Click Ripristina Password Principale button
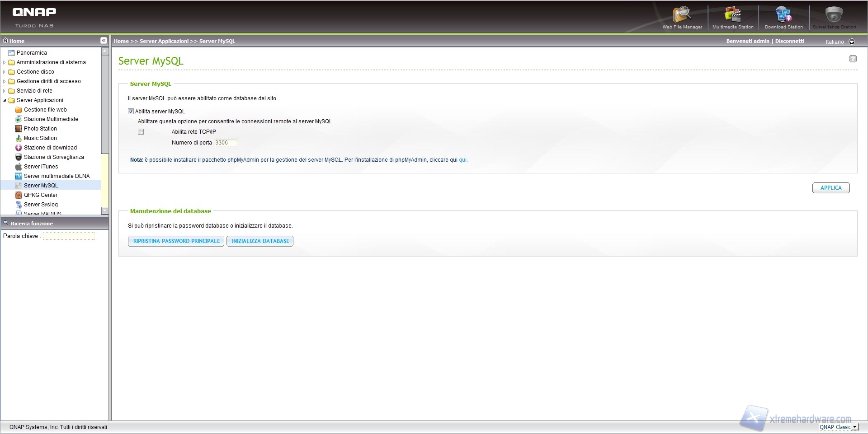This screenshot has height=434, width=868. pos(176,241)
